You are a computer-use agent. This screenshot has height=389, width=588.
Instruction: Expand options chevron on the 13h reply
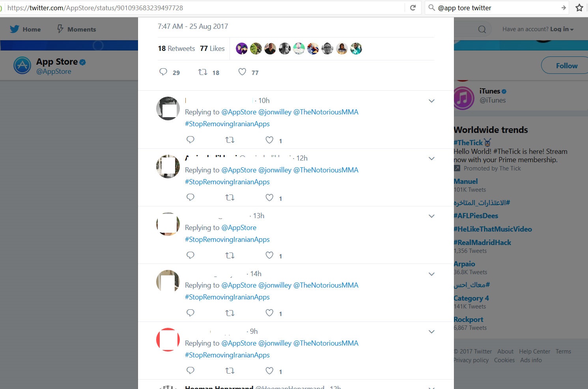tap(431, 216)
